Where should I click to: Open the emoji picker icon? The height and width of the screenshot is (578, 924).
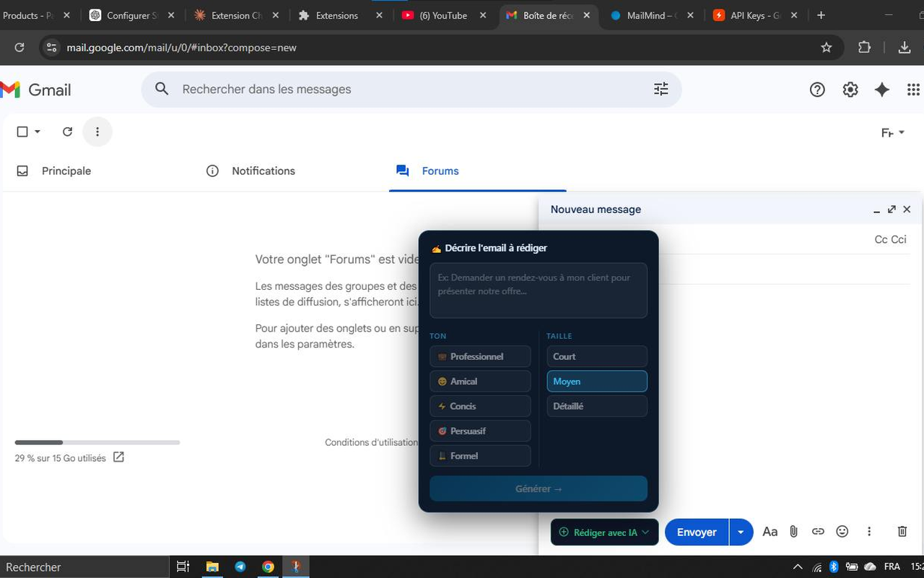coord(842,532)
